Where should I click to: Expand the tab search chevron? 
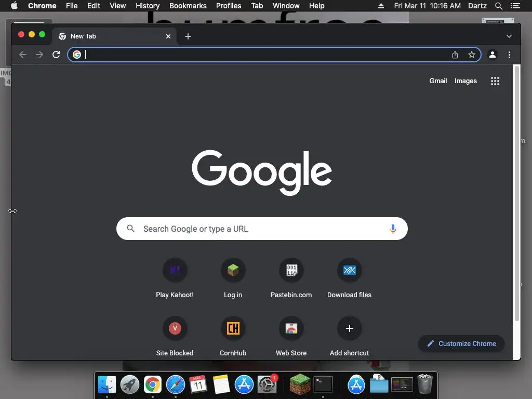tap(509, 36)
